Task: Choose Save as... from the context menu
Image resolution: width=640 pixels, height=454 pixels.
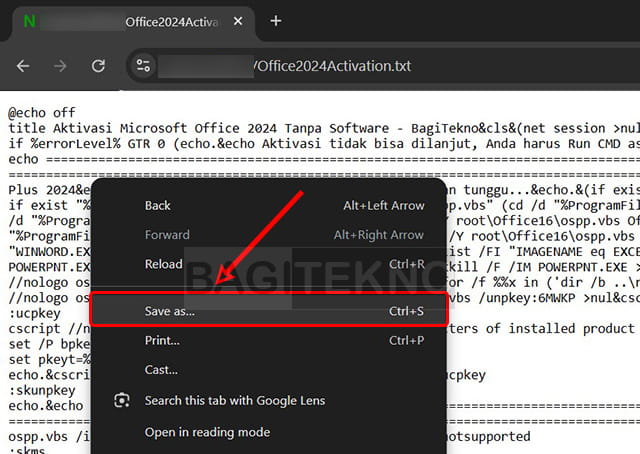Action: tap(170, 312)
